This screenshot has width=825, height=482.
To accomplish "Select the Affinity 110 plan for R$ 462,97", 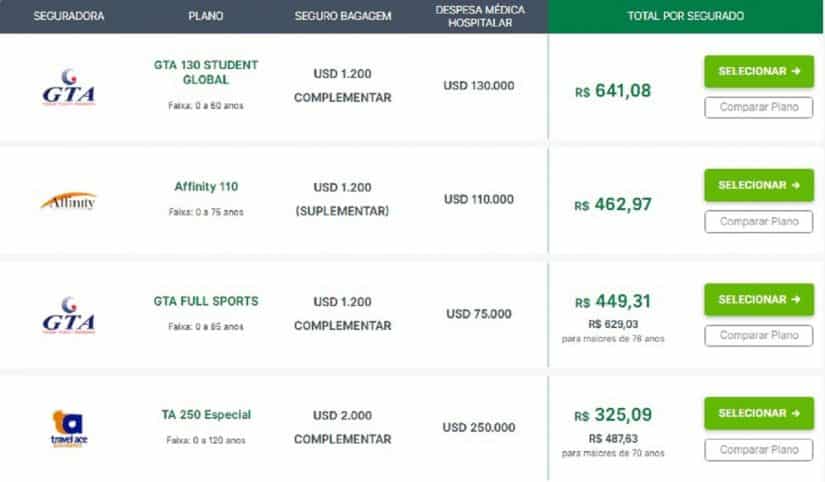I will [759, 185].
